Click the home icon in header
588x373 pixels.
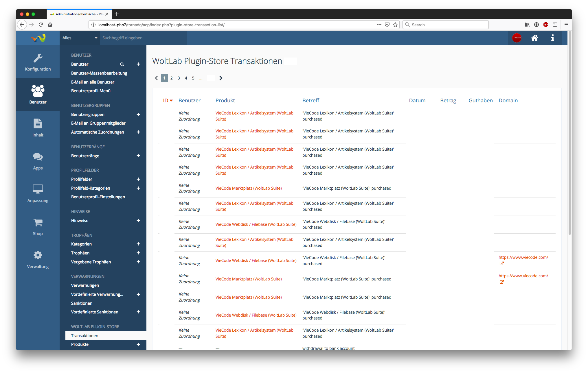pyautogui.click(x=534, y=38)
